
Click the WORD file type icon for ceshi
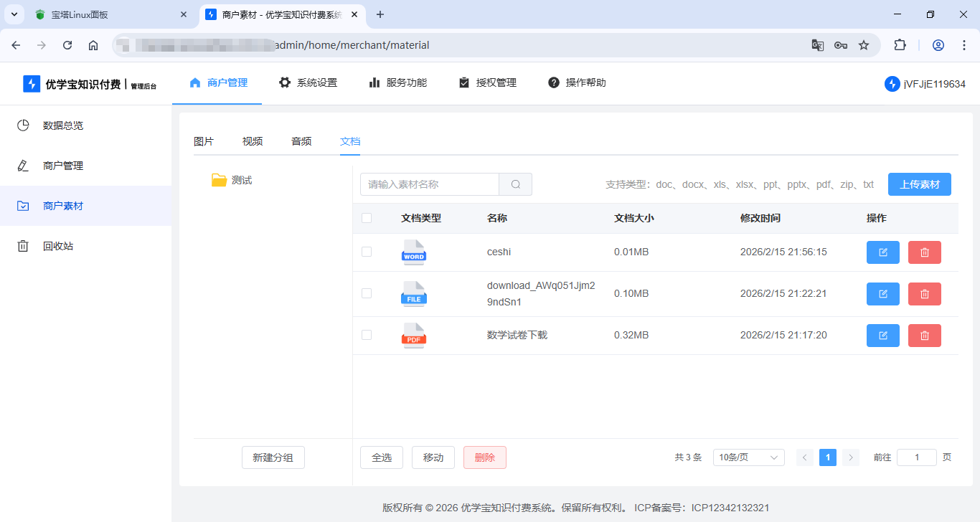pyautogui.click(x=413, y=252)
